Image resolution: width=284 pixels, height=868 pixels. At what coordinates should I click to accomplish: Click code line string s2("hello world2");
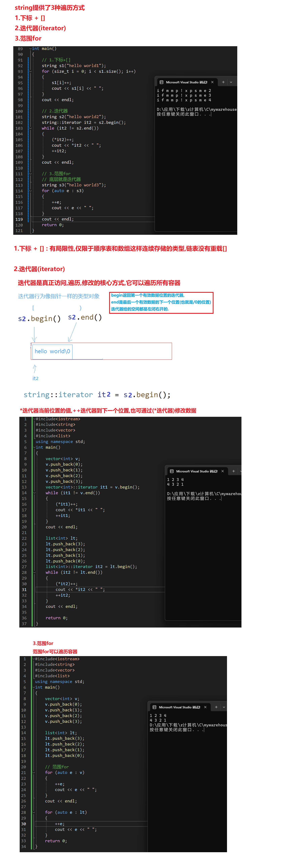click(x=74, y=117)
